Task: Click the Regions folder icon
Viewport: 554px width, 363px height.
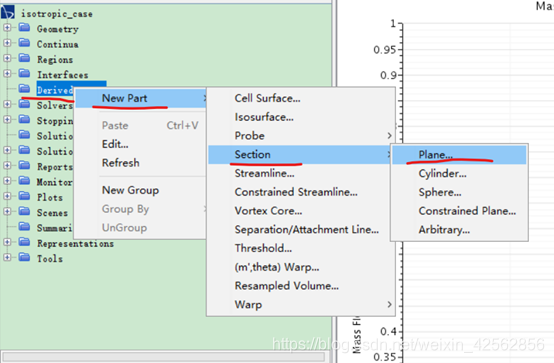Action: coord(24,58)
